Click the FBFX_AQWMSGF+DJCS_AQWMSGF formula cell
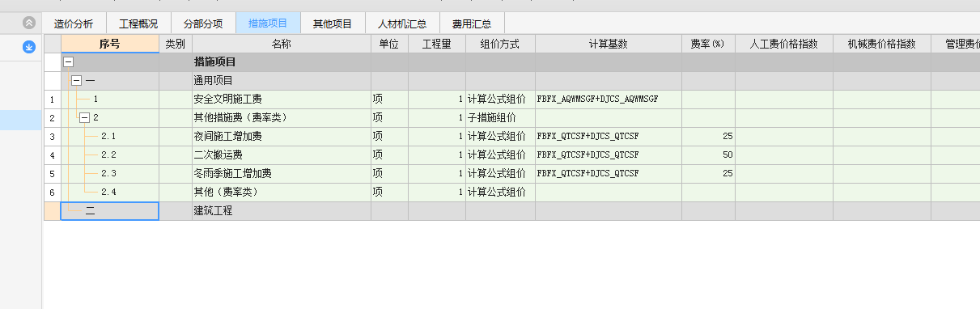This screenshot has height=309, width=980. click(609, 99)
